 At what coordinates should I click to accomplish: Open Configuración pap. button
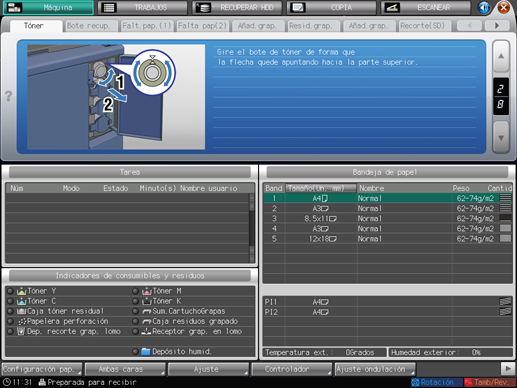point(42,369)
